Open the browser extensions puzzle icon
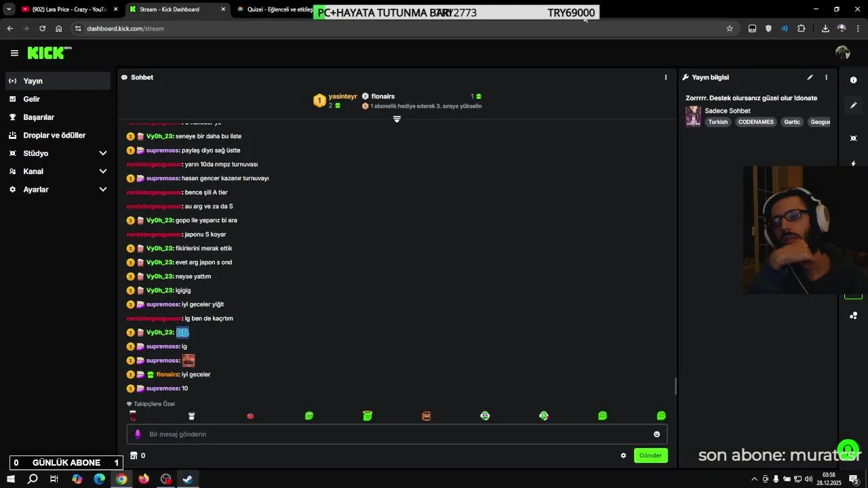This screenshot has height=488, width=868. pyautogui.click(x=802, y=28)
